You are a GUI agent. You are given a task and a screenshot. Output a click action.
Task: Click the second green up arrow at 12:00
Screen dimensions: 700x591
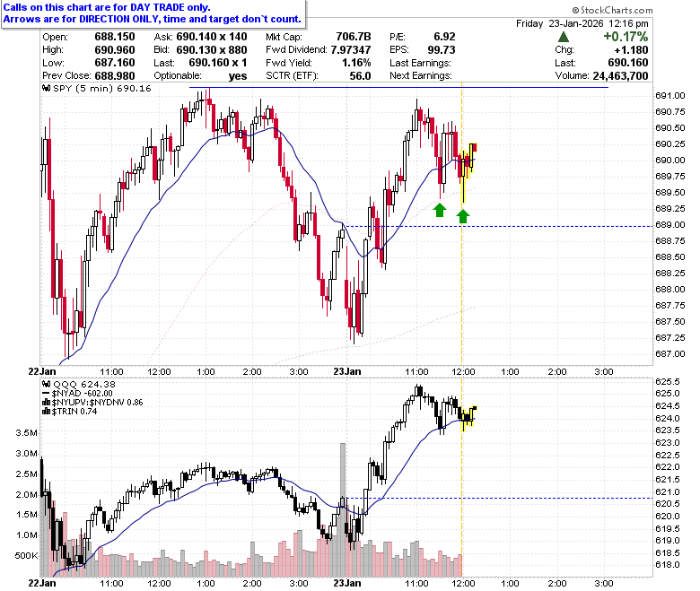[463, 216]
